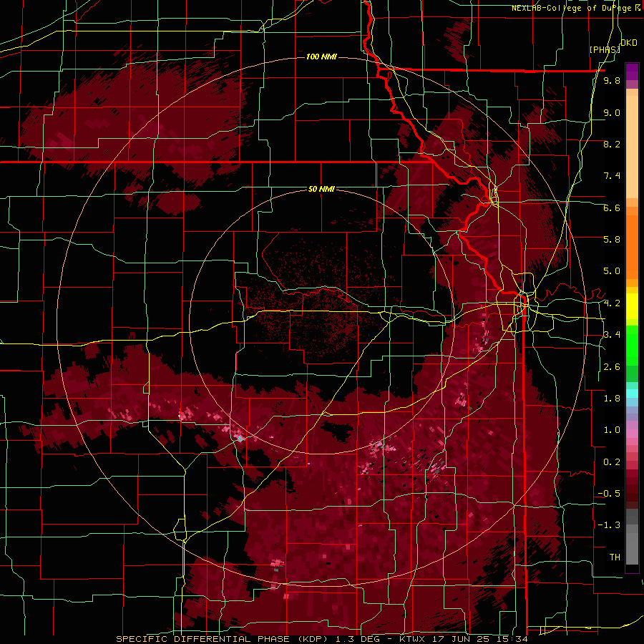The image size is (644, 644).
Task: Click the 1.8 scale value
Action: pyautogui.click(x=612, y=399)
